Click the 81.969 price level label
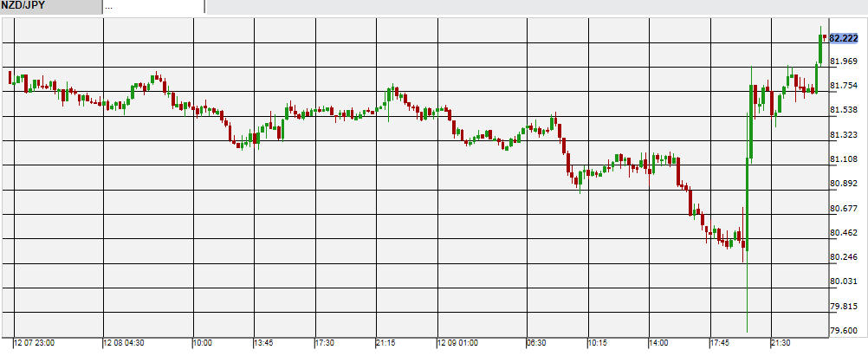Screen dimensions: 868x356 click(843, 61)
